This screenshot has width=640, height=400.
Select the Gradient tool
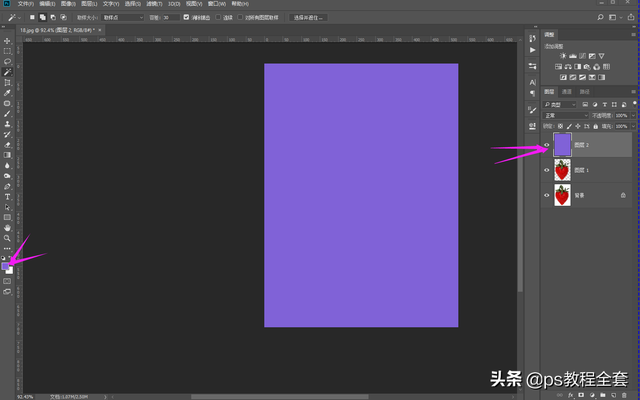(7, 155)
